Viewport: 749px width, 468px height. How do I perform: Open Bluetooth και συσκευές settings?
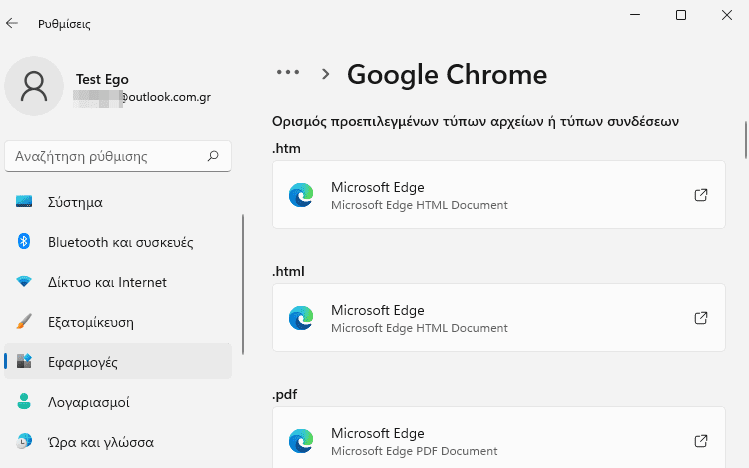tap(118, 242)
